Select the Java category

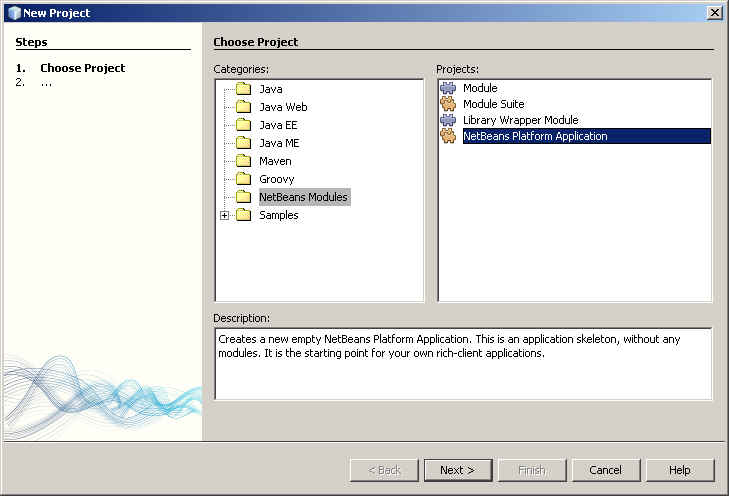pyautogui.click(x=271, y=89)
